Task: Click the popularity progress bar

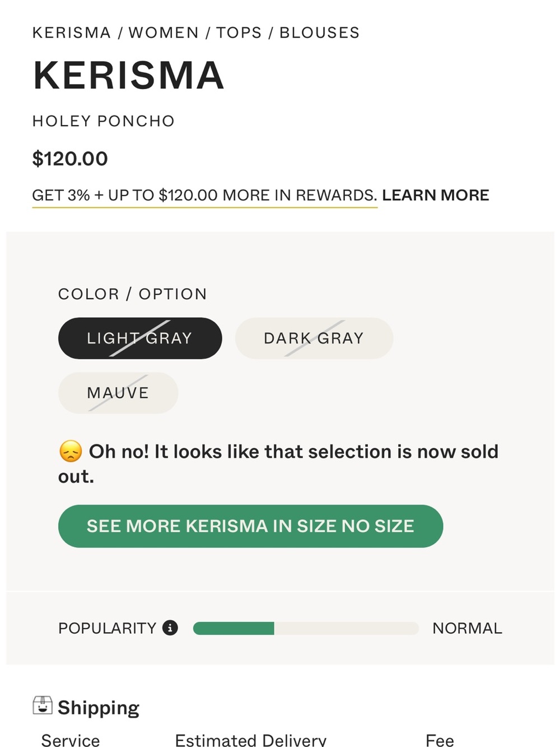Action: (306, 628)
